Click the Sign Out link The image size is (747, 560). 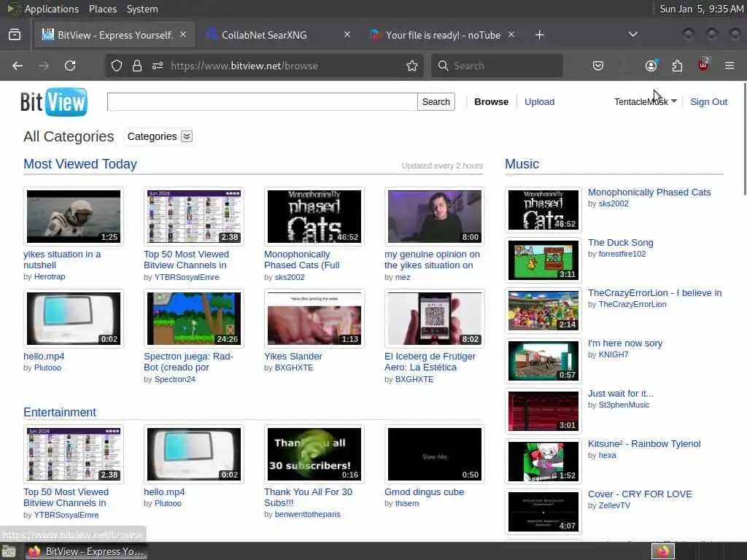[x=708, y=102]
